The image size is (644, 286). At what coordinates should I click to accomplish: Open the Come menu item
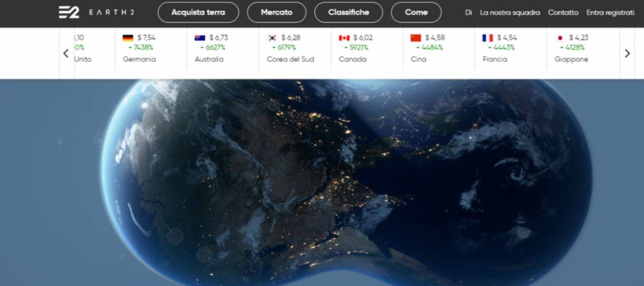point(416,13)
